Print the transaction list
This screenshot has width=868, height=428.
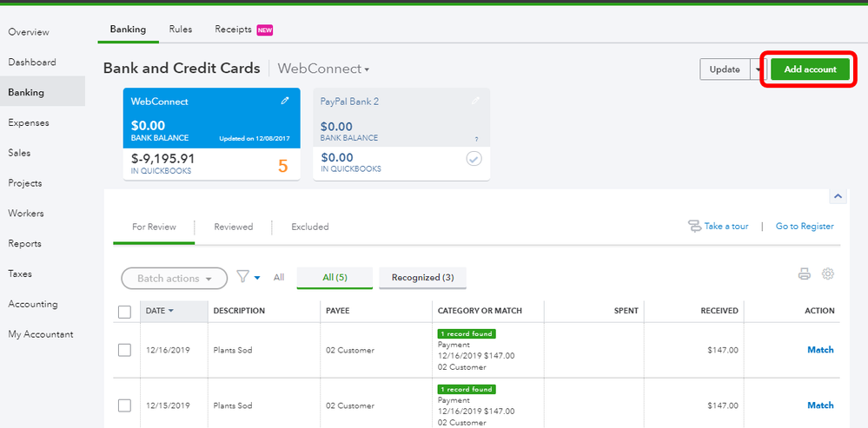pyautogui.click(x=805, y=273)
